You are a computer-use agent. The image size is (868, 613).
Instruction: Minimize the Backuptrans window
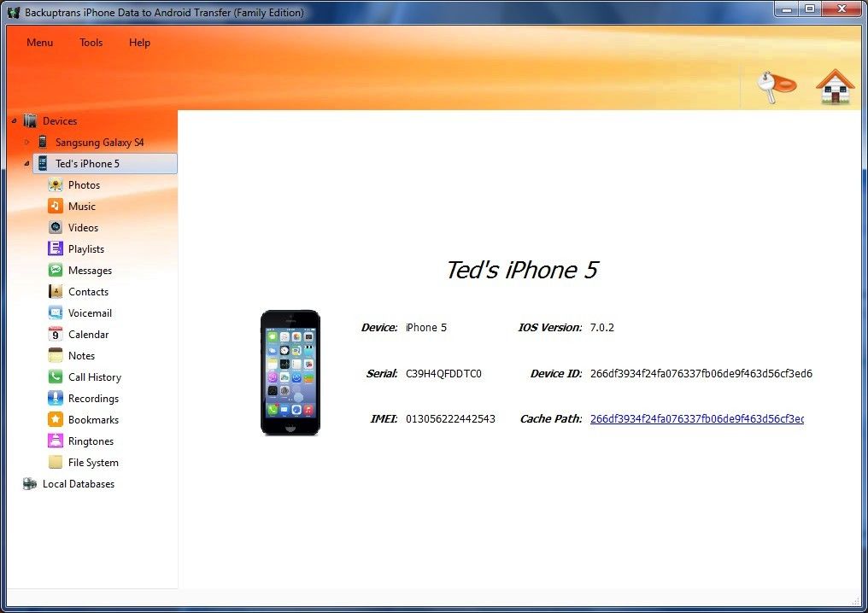(787, 9)
